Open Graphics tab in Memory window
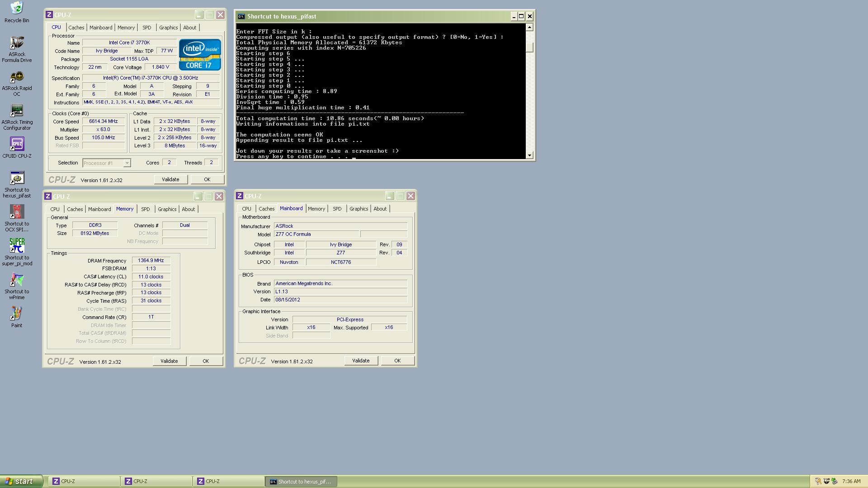The height and width of the screenshot is (488, 868). pyautogui.click(x=167, y=209)
